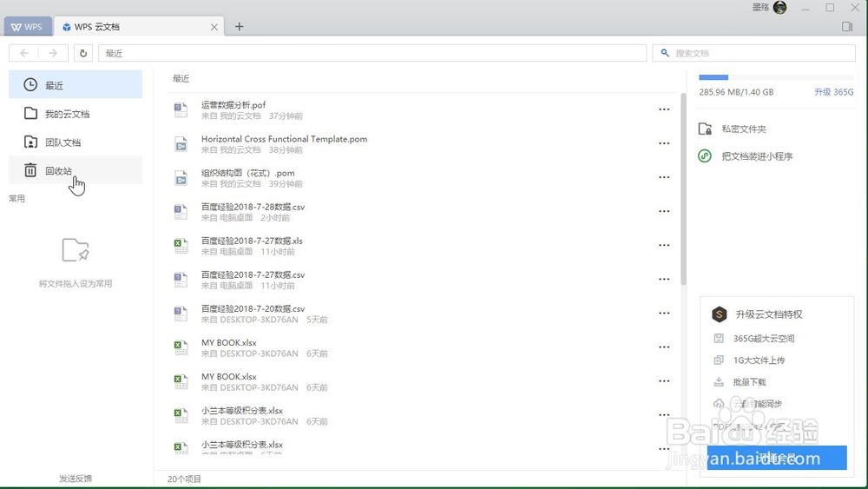Click the storage usage progress bar
Screen dimensions: 868x489
[775, 77]
